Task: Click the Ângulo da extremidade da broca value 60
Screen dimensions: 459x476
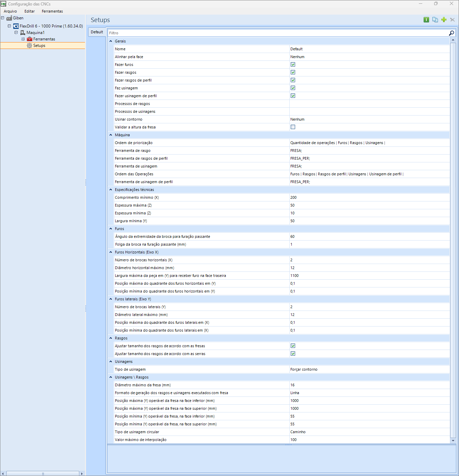Action: pyautogui.click(x=370, y=236)
